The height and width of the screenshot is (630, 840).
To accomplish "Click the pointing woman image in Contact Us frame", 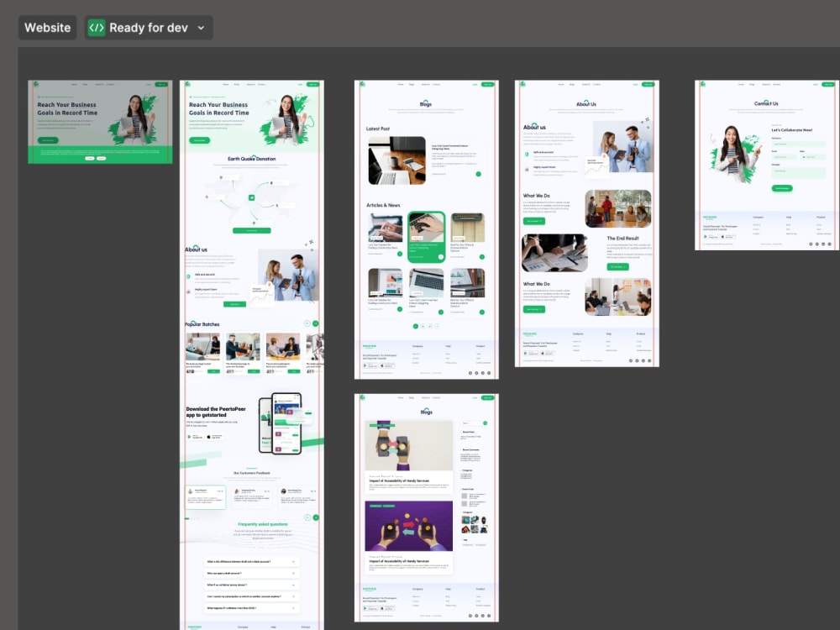I will tap(735, 155).
